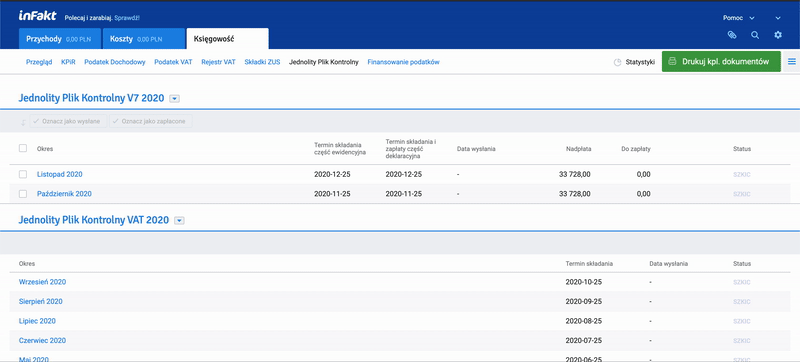
Task: Click the 2020-07-25 deadline for Czerwiec
Action: tap(584, 341)
